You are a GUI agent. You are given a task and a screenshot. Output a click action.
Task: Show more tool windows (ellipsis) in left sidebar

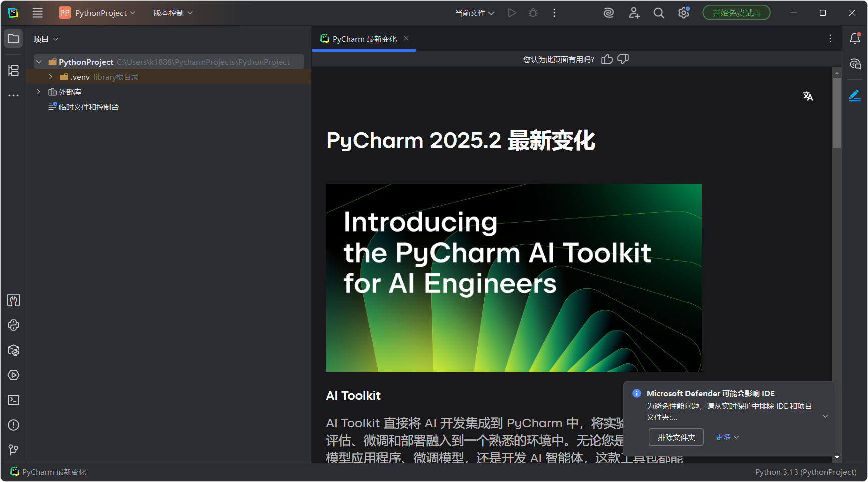(13, 95)
